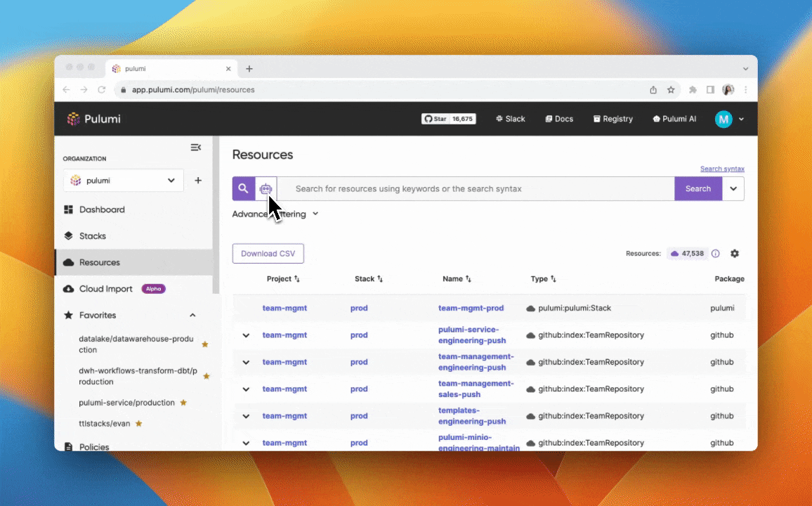Open the browser tab search chevron

click(x=746, y=68)
